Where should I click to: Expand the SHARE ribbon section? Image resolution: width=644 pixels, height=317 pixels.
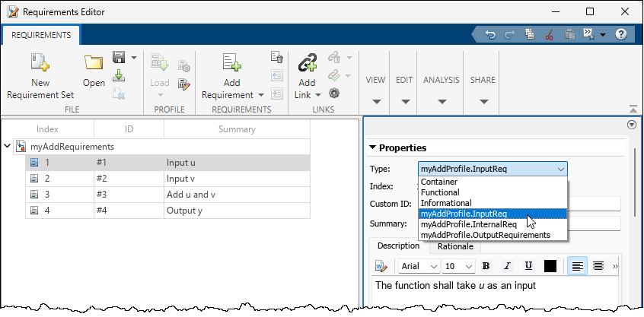[x=482, y=102]
